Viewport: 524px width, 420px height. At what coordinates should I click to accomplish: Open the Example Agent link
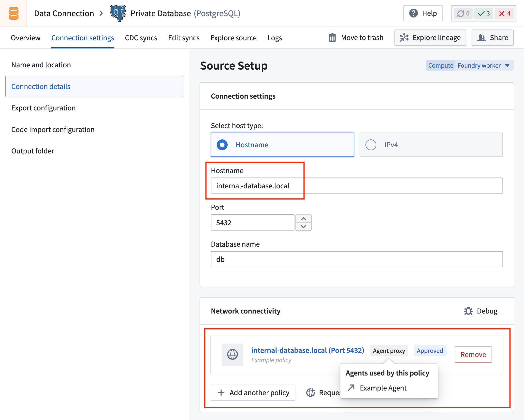pyautogui.click(x=383, y=388)
